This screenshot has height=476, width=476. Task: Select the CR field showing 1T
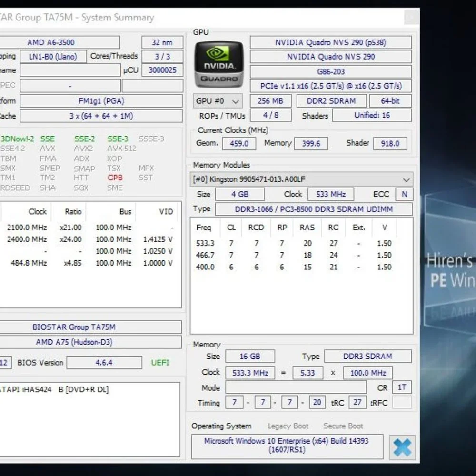click(x=402, y=387)
